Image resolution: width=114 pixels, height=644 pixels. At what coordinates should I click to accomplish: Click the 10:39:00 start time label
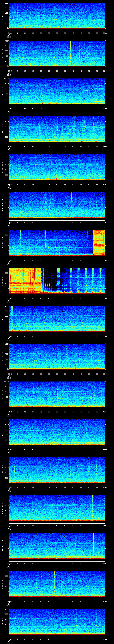(x=9, y=412)
